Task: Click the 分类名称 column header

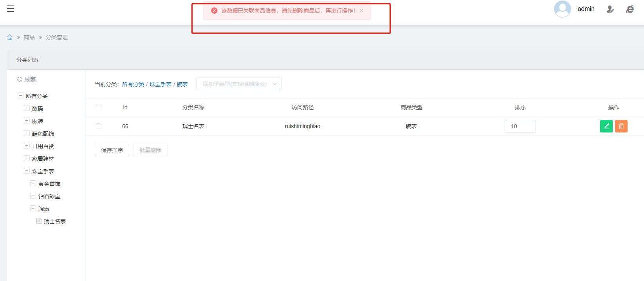Action: coord(193,107)
